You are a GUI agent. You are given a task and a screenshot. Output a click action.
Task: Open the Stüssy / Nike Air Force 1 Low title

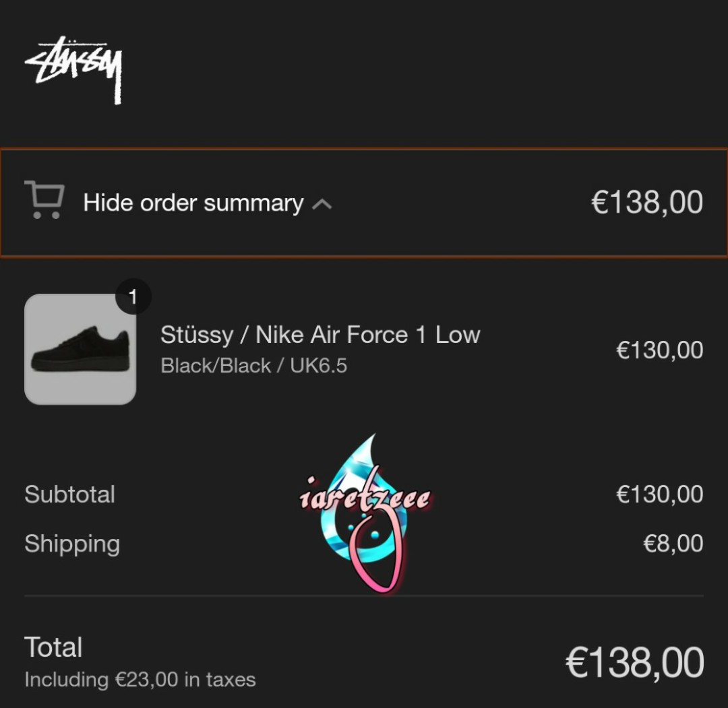click(x=320, y=335)
